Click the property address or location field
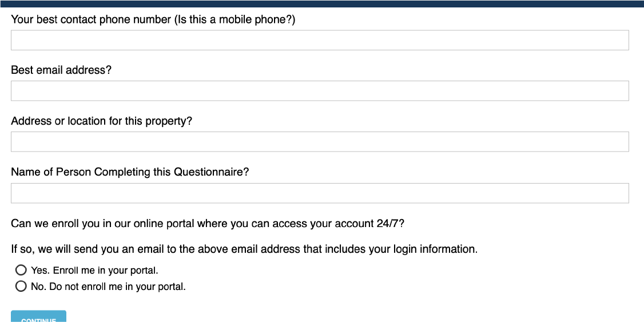 (320, 142)
